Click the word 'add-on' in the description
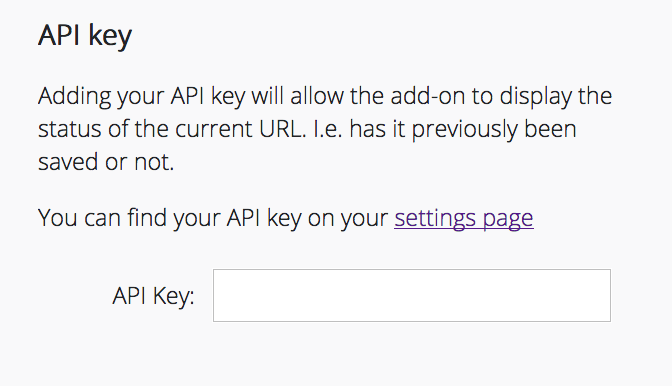Screen dimensions: 672x386 427,96
